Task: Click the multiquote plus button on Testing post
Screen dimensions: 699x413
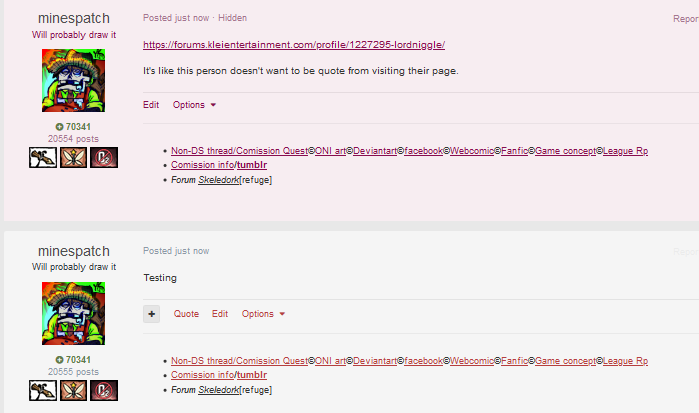Action: click(x=152, y=313)
